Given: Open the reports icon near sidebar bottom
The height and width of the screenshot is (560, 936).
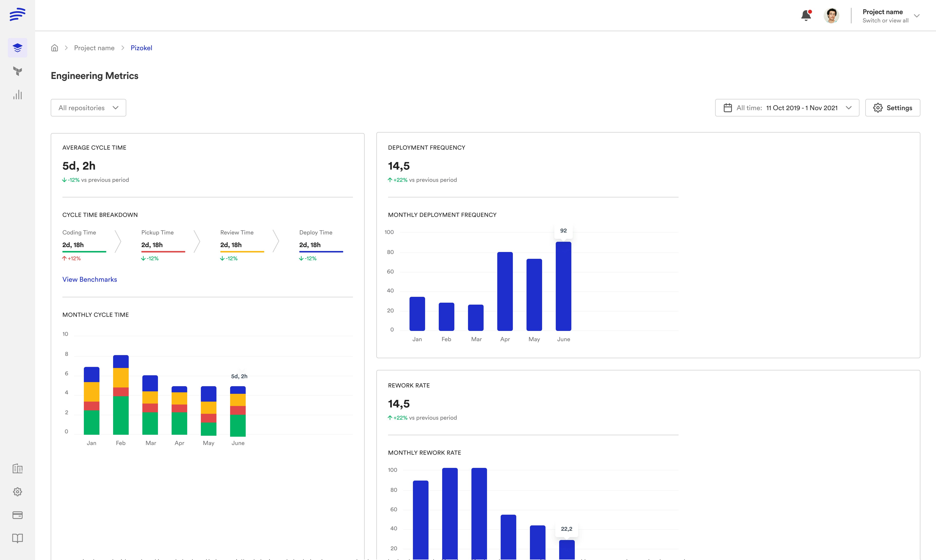Looking at the screenshot, I should point(17,469).
